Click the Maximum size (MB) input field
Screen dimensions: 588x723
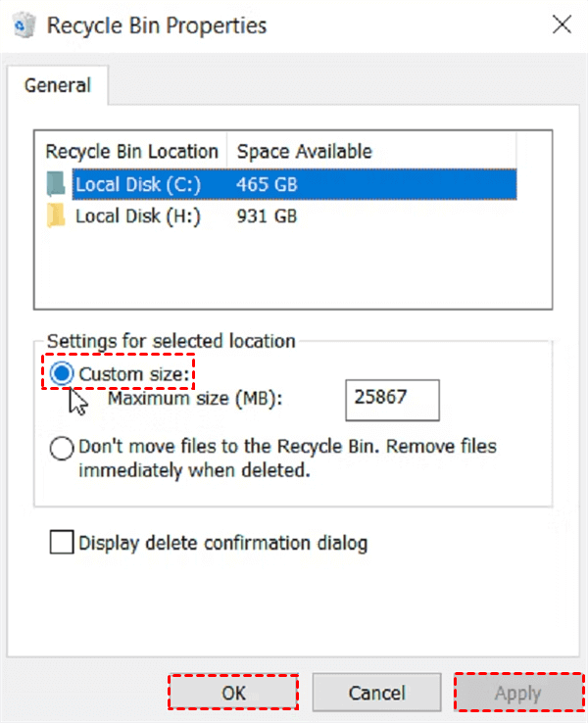click(392, 399)
